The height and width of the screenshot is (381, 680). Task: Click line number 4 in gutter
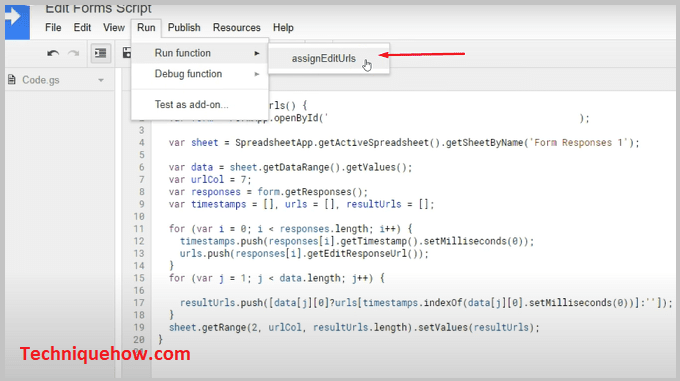tap(142, 143)
